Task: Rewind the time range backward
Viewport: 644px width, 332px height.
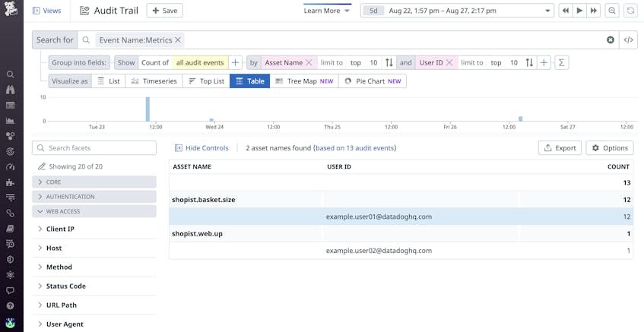Action: [566, 11]
